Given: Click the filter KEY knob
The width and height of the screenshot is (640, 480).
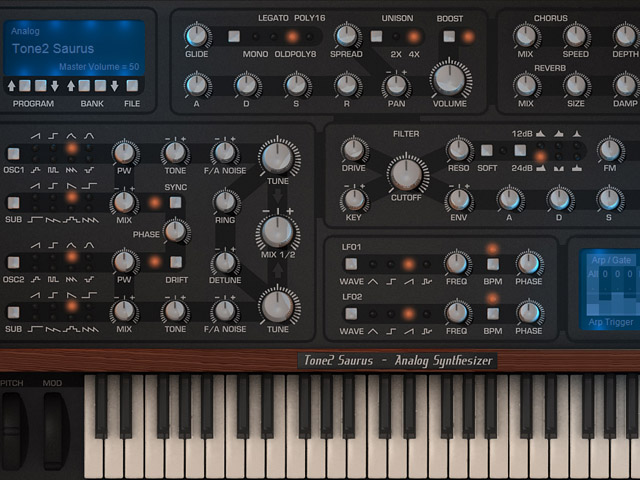Looking at the screenshot, I should [354, 200].
